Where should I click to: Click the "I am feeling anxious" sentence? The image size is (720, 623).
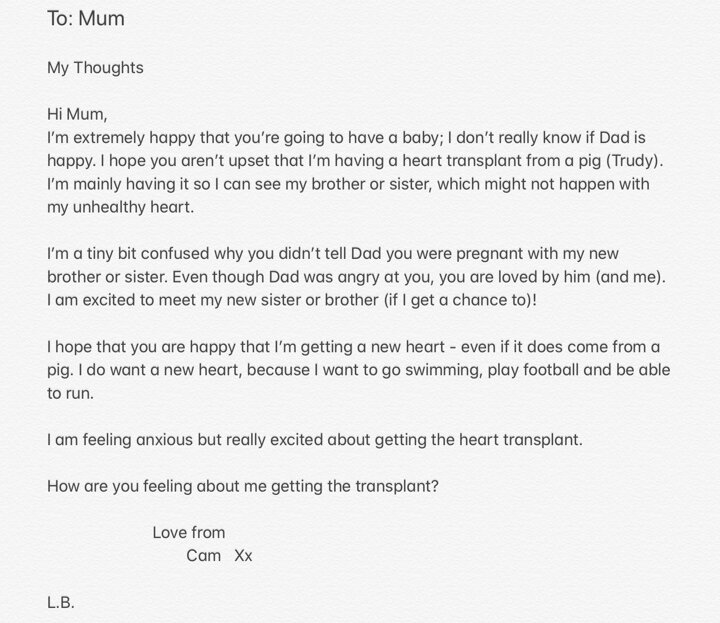(315, 440)
